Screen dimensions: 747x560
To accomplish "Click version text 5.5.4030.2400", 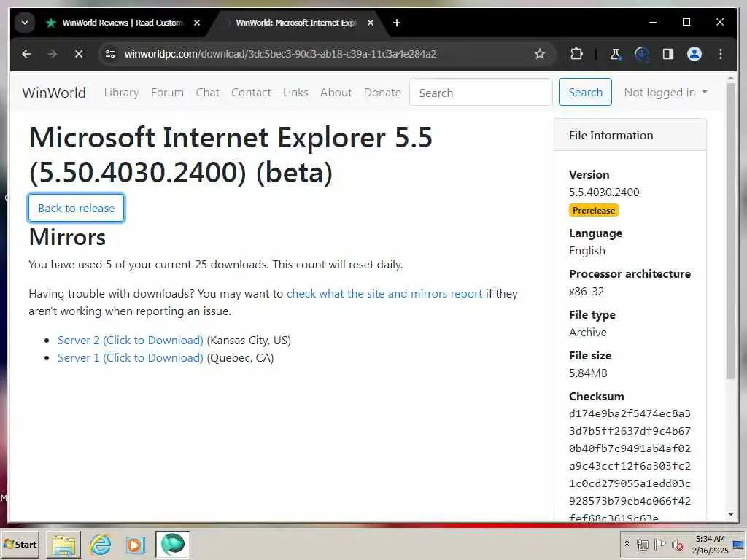I will tap(604, 192).
